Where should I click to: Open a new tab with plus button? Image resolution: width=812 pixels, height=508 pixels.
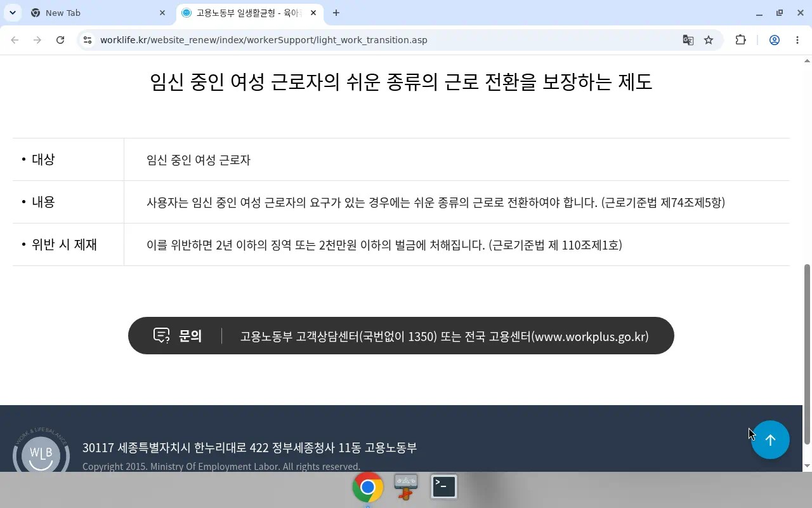click(x=336, y=13)
